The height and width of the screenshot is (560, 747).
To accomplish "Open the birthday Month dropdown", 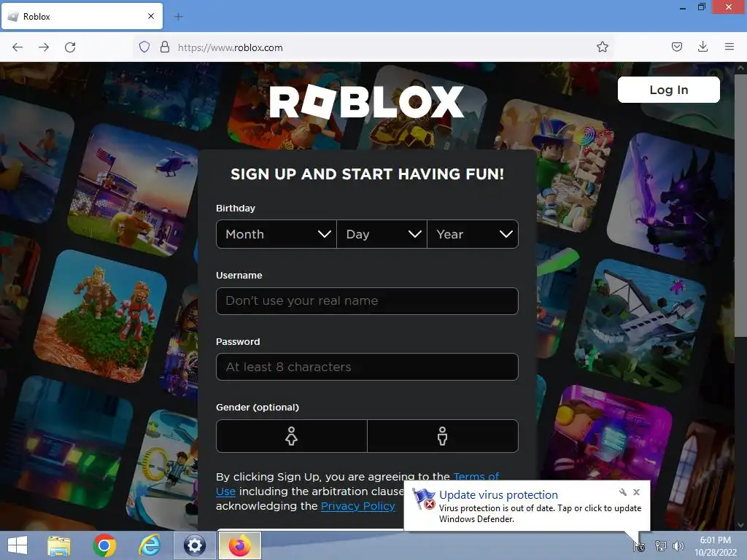I will [x=276, y=234].
